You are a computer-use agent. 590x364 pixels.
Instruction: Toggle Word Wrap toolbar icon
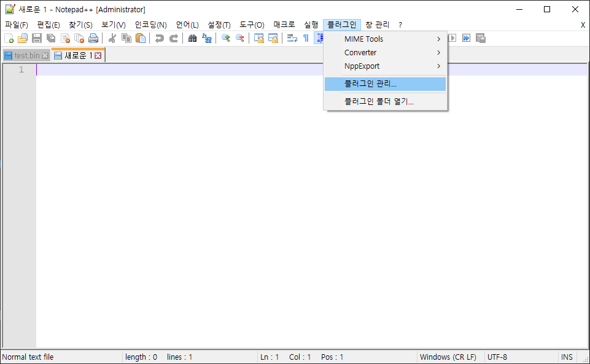pyautogui.click(x=292, y=38)
